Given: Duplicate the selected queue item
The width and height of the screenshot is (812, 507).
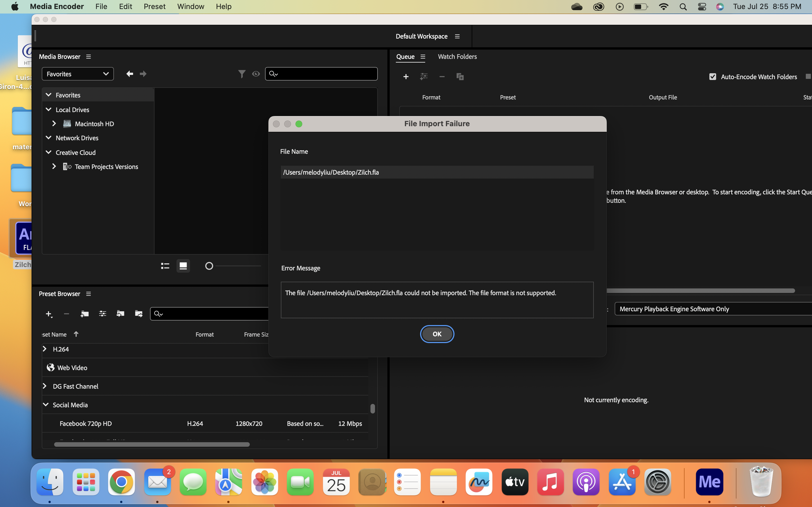Looking at the screenshot, I should (460, 76).
